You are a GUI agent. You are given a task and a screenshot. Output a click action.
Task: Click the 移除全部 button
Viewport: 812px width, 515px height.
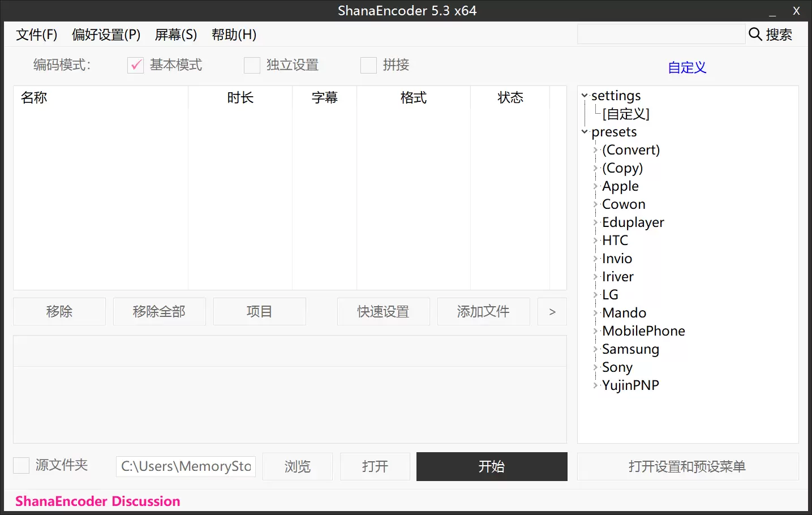(x=160, y=311)
